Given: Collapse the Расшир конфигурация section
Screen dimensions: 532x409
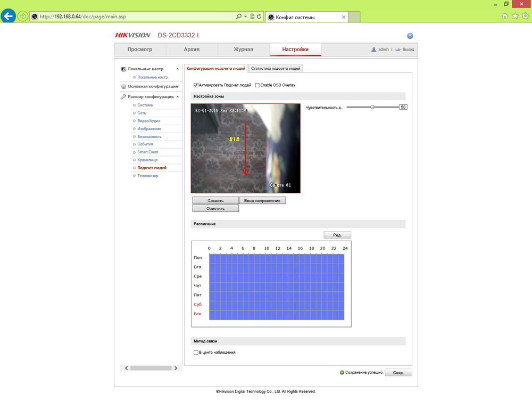Looking at the screenshot, I should tap(178, 97).
